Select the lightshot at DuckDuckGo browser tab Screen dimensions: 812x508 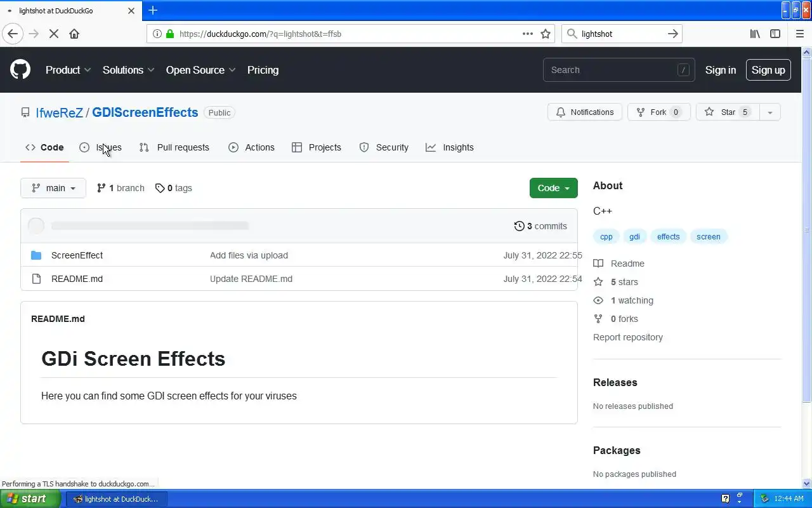click(x=70, y=11)
